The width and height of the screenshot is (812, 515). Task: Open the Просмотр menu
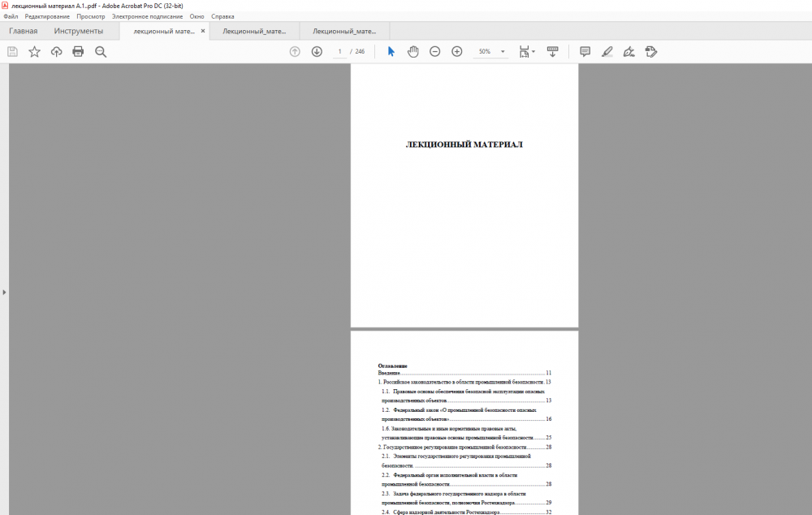point(91,16)
